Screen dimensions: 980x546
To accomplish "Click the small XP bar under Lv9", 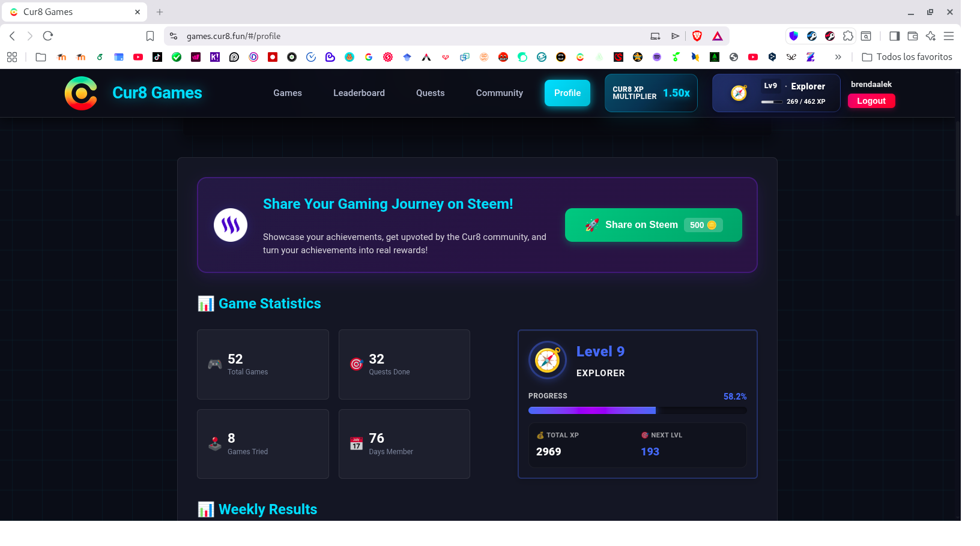I will (x=772, y=102).
